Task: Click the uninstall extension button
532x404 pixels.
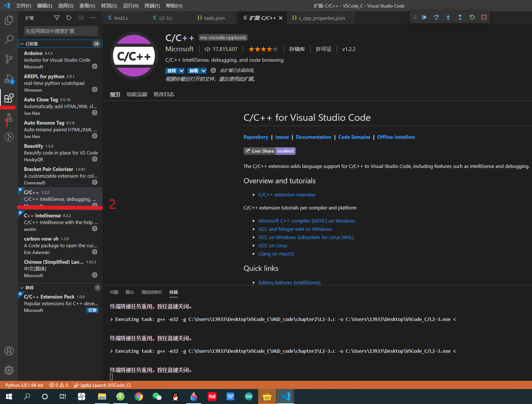Action: pyautogui.click(x=194, y=71)
